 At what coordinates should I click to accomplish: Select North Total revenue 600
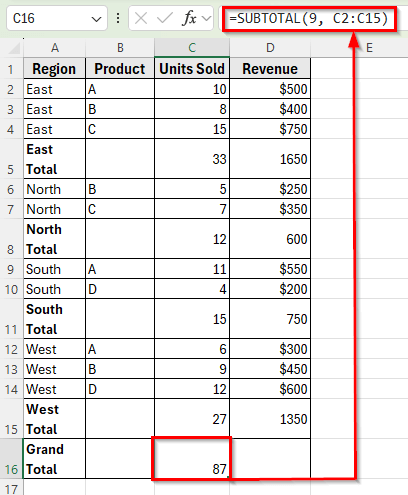(270, 239)
